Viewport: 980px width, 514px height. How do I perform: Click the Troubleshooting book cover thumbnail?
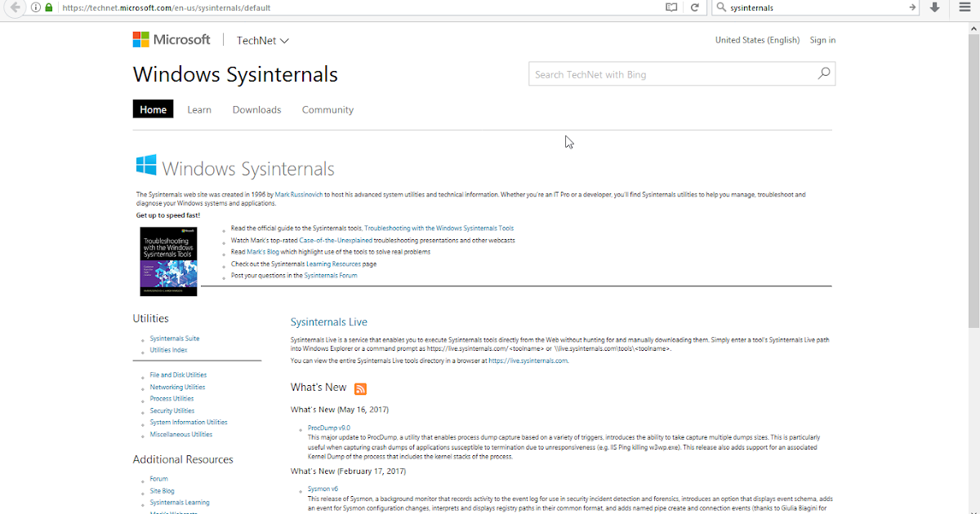pyautogui.click(x=169, y=261)
